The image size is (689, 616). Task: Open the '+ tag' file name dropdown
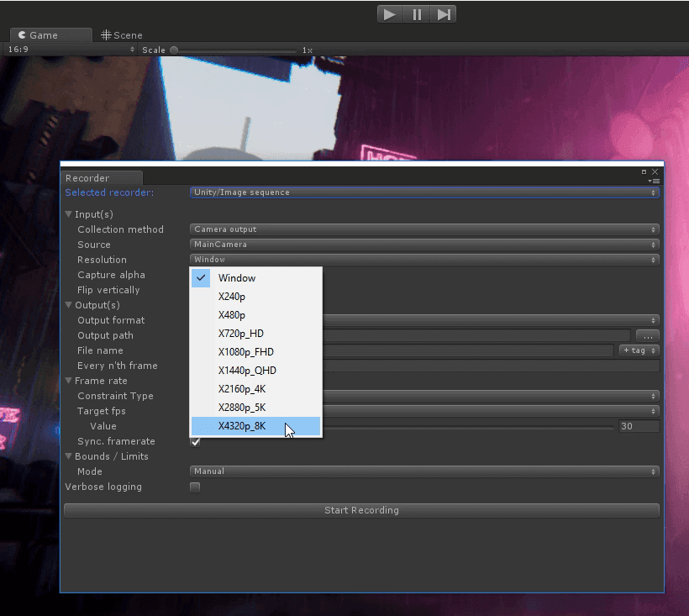(x=639, y=350)
